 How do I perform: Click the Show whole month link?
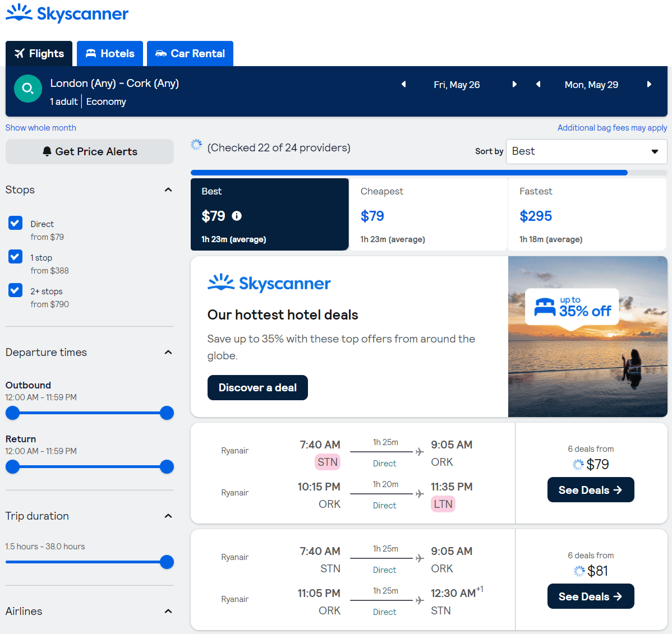coord(40,127)
